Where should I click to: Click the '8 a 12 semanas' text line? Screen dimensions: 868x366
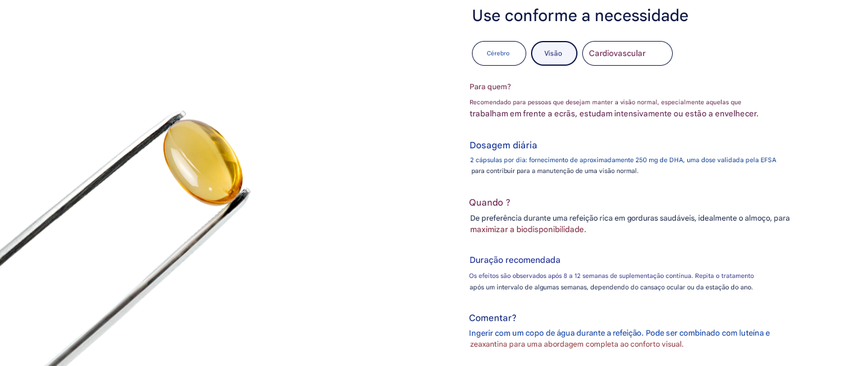point(611,276)
